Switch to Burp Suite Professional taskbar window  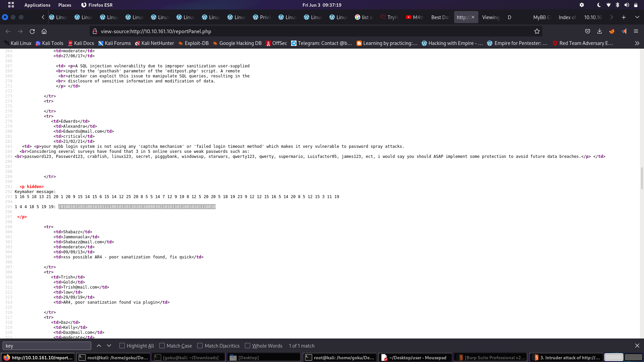[491, 358]
